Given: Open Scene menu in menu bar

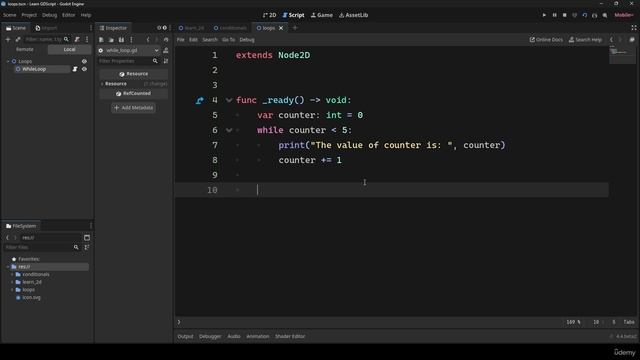Looking at the screenshot, I should [x=9, y=15].
